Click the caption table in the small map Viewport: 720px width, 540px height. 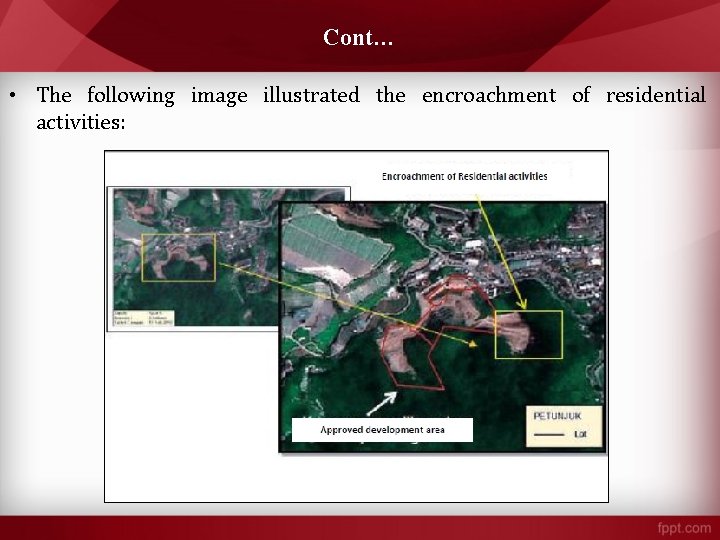click(144, 318)
